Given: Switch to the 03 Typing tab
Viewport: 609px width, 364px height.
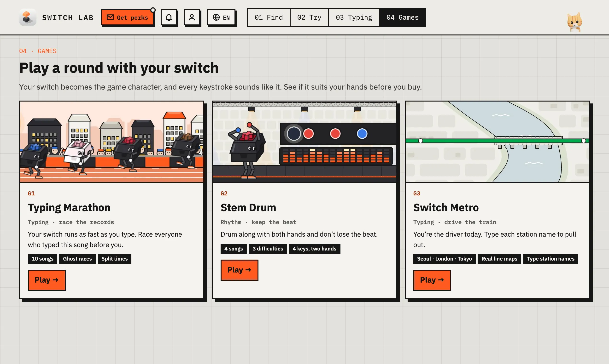Looking at the screenshot, I should (x=354, y=17).
